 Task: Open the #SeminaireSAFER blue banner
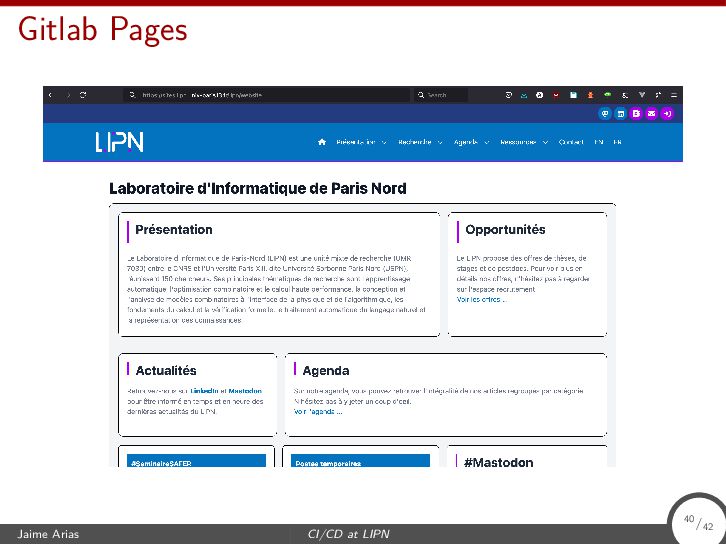click(196, 461)
